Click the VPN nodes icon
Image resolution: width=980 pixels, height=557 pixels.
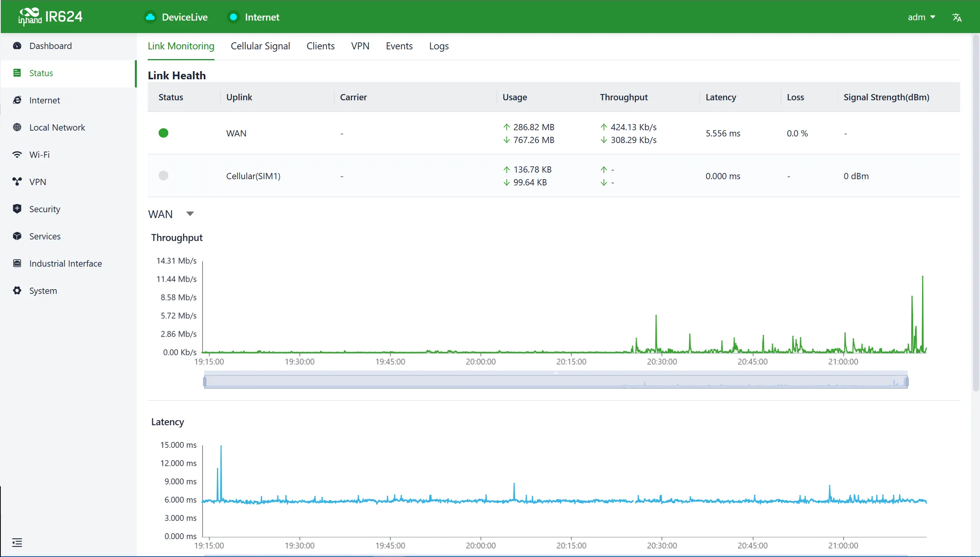[x=17, y=182]
